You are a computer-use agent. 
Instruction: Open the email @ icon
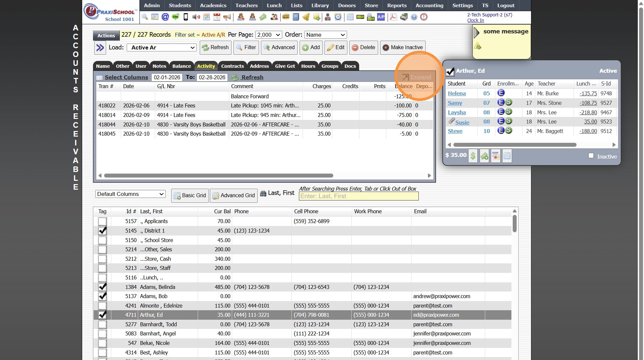165,17
